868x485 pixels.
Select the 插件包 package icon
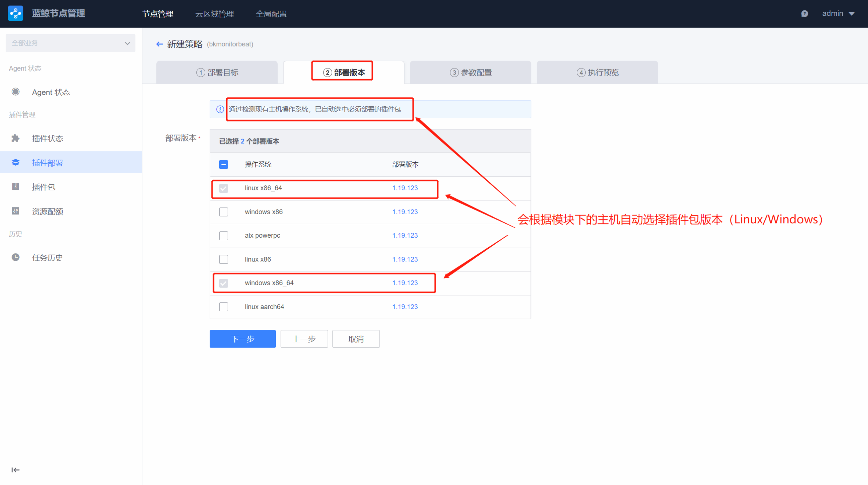point(16,187)
